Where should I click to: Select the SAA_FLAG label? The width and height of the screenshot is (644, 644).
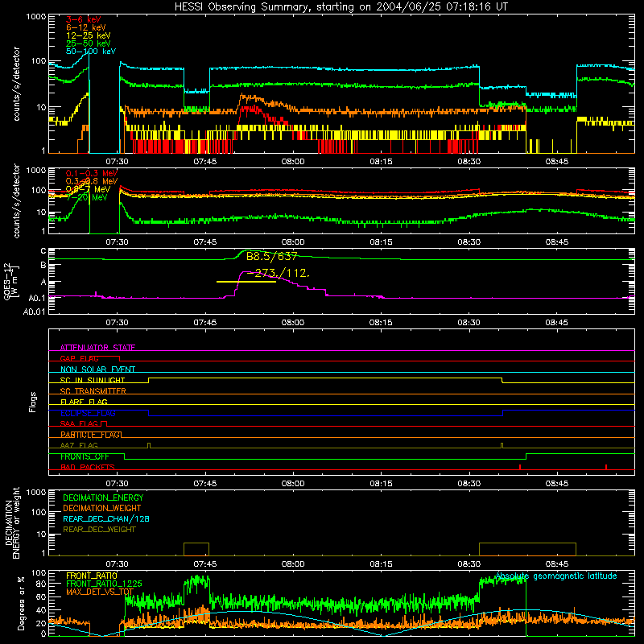79,424
